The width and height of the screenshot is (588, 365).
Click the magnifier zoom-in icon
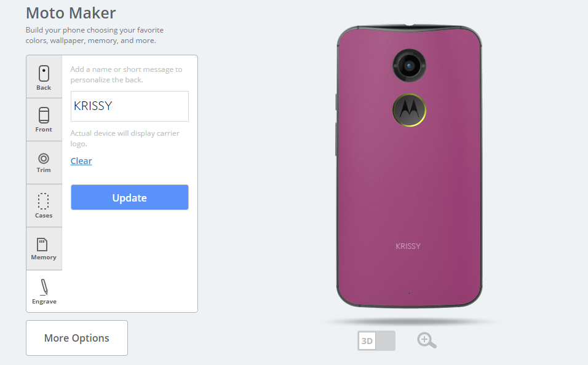coord(427,340)
